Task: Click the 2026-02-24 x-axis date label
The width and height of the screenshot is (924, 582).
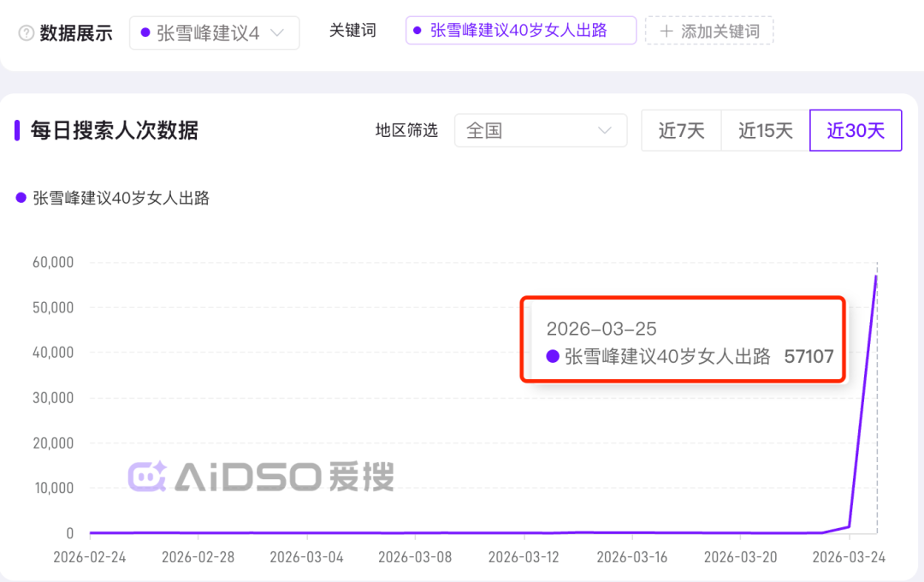Action: click(x=90, y=557)
